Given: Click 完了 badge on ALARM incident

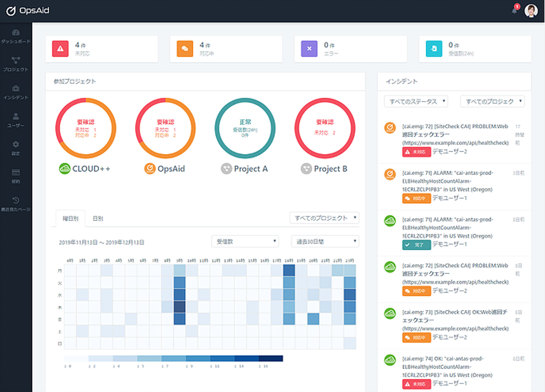Looking at the screenshot, I should click(x=416, y=245).
